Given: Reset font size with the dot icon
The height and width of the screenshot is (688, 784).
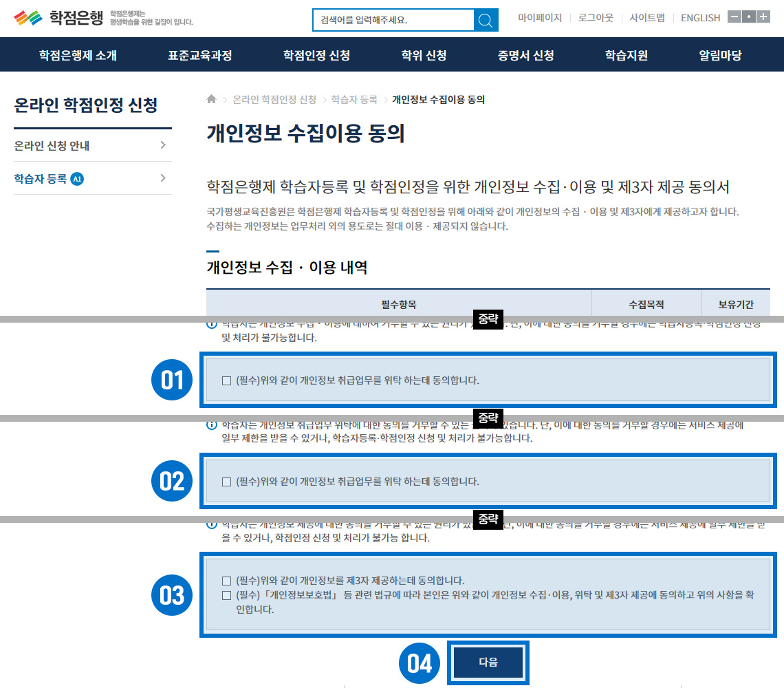Looking at the screenshot, I should coord(748,17).
